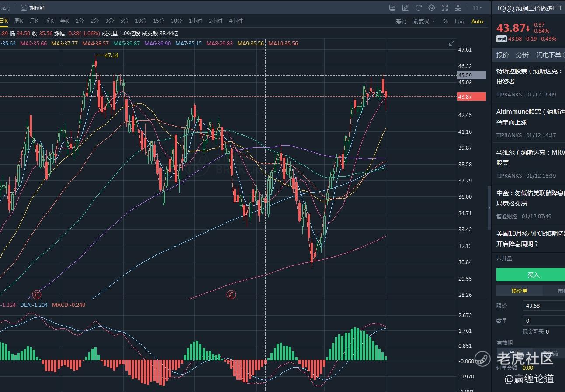Open the 特斯拉股票 news headline
The image size is (565, 392).
click(x=530, y=76)
